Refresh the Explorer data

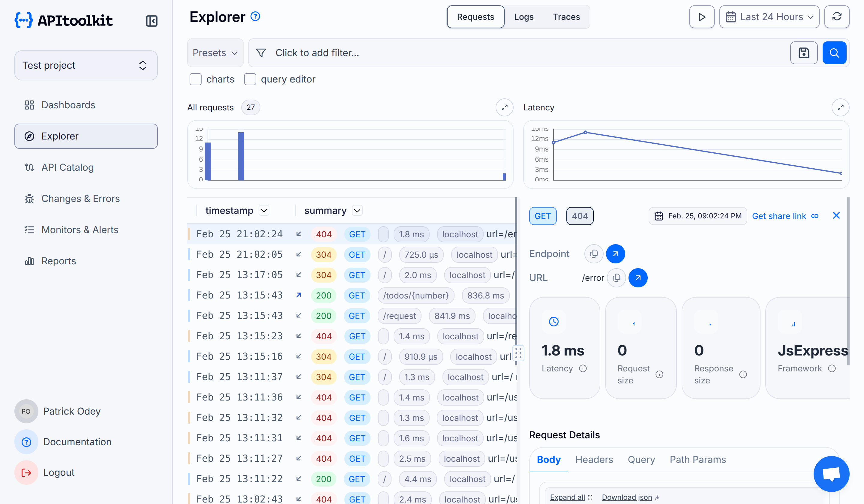(837, 16)
